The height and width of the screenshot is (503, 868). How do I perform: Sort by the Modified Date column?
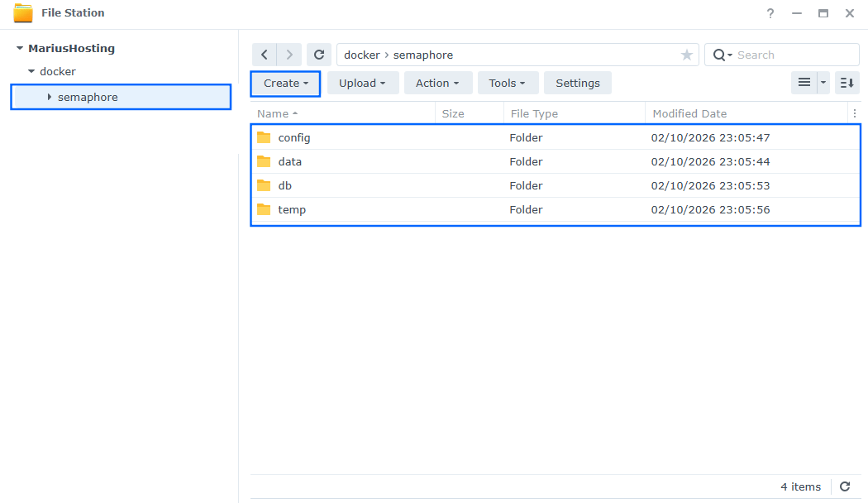pyautogui.click(x=689, y=113)
